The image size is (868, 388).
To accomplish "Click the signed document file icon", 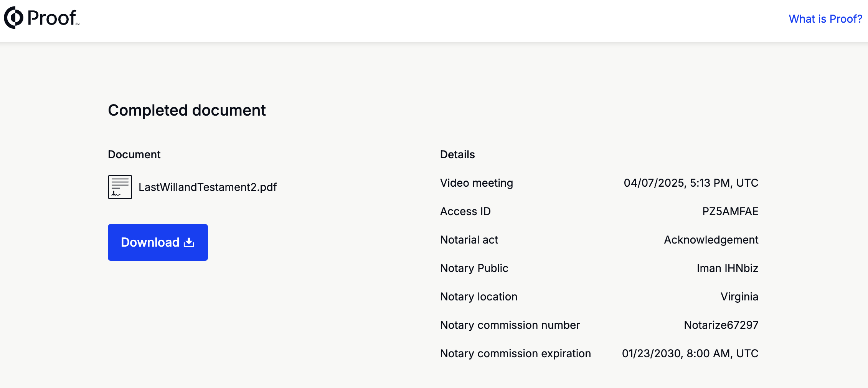I will coord(120,187).
